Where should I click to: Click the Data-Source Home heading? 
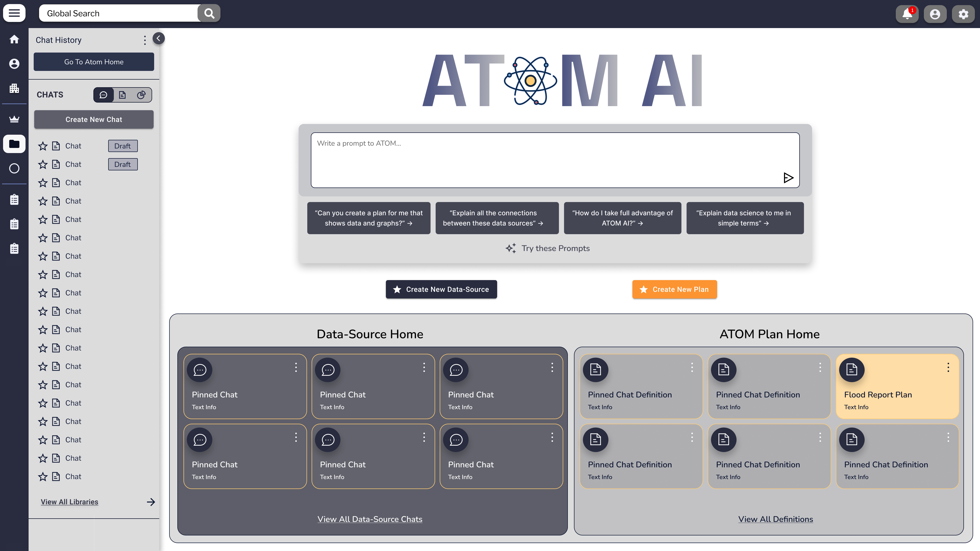click(x=370, y=334)
